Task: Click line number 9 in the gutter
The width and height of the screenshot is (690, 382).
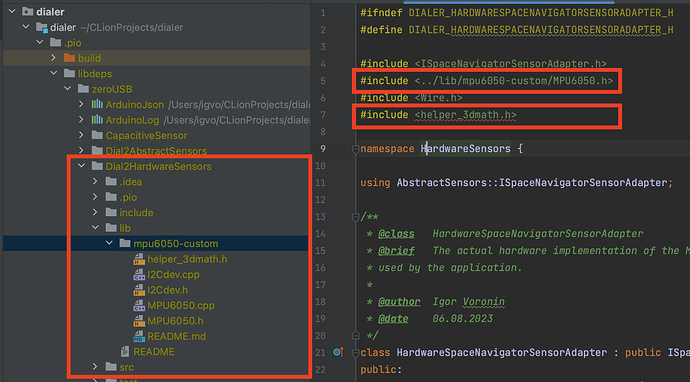Action: click(323, 149)
